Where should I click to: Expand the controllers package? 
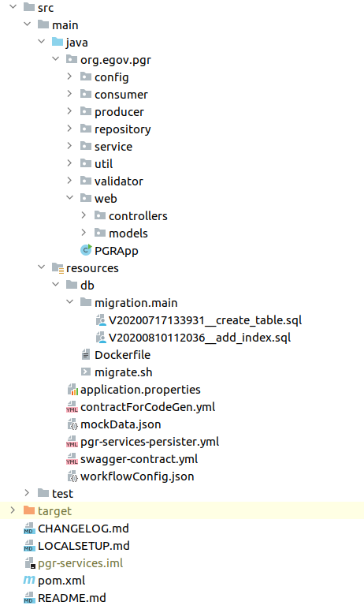[x=84, y=215]
